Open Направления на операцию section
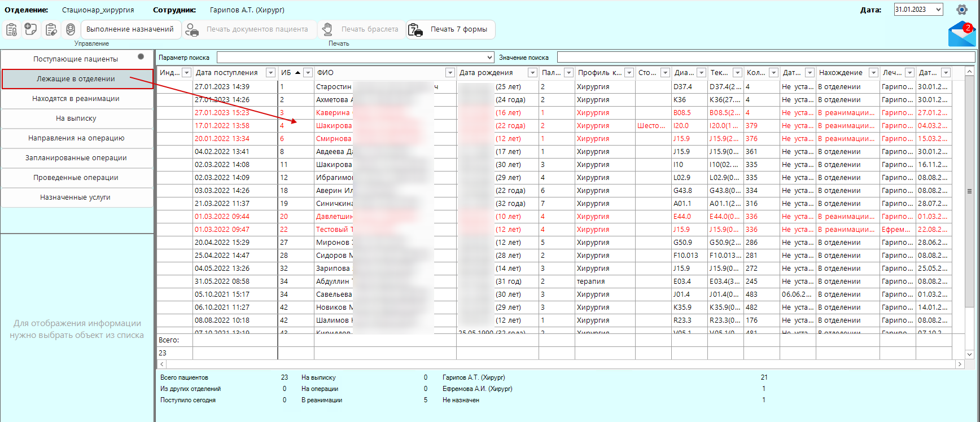The image size is (980, 422). pyautogui.click(x=76, y=138)
